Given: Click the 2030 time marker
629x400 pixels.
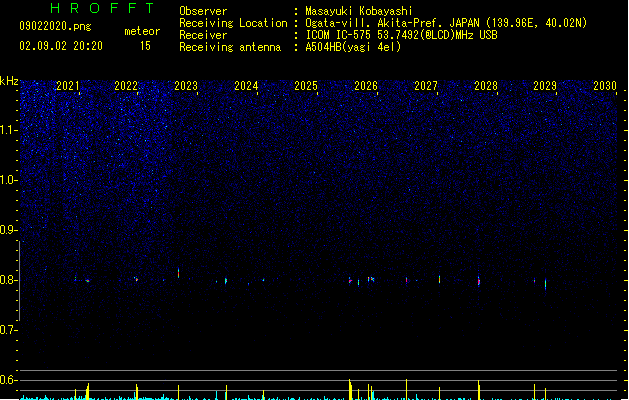Looking at the screenshot, I should coord(605,86).
